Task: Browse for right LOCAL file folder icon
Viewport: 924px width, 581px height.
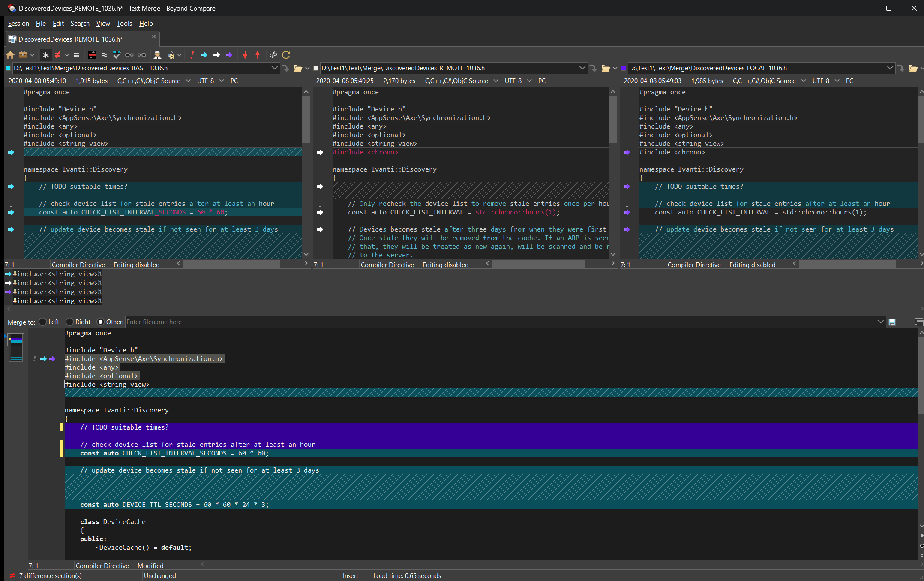Action: tap(913, 68)
